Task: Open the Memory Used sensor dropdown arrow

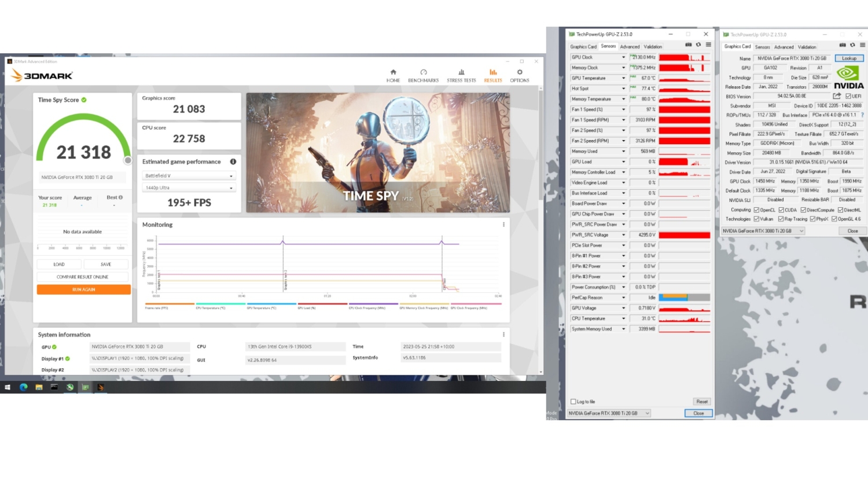Action: pos(623,151)
